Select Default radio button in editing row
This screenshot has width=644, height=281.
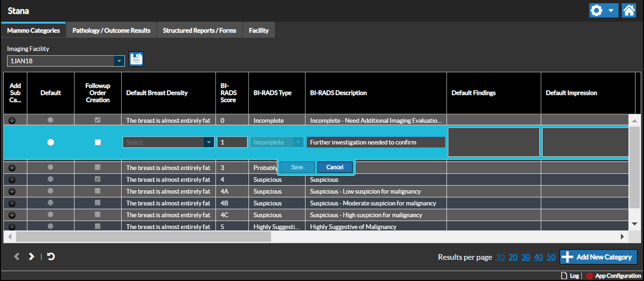pos(50,142)
